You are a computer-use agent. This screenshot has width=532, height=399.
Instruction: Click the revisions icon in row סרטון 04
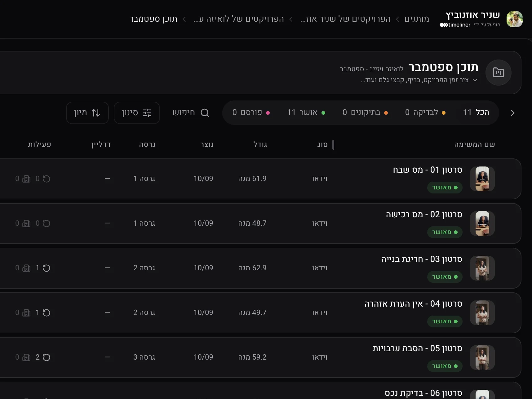(x=46, y=313)
